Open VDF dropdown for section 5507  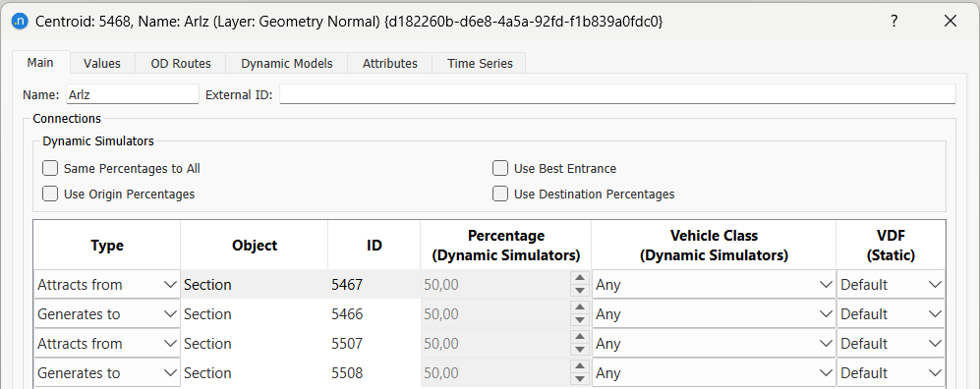point(891,344)
